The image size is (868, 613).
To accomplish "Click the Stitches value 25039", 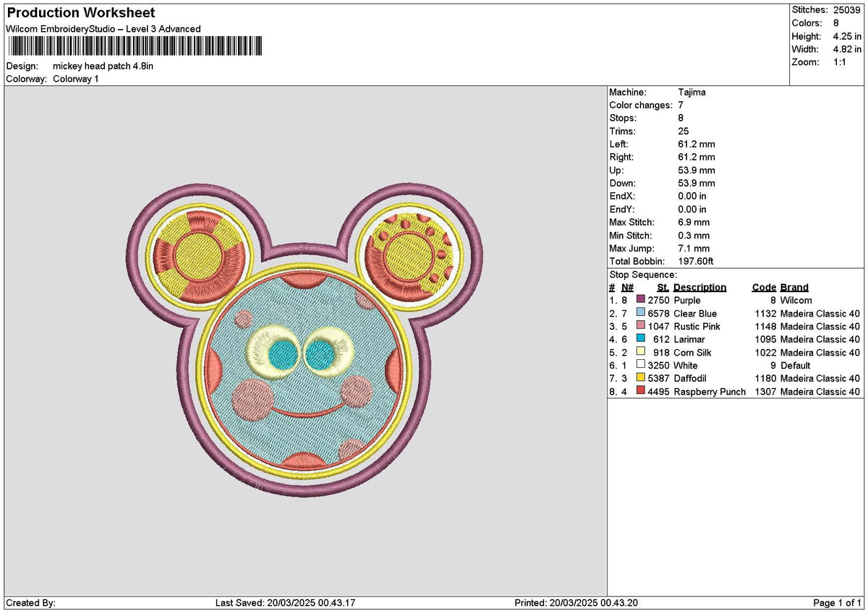I will (847, 10).
